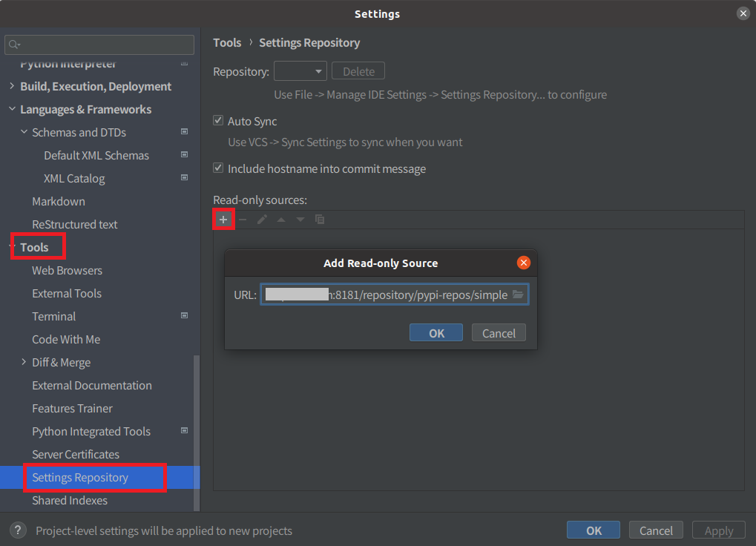Open Server Certificates settings
Image resolution: width=756 pixels, height=546 pixels.
pyautogui.click(x=76, y=455)
